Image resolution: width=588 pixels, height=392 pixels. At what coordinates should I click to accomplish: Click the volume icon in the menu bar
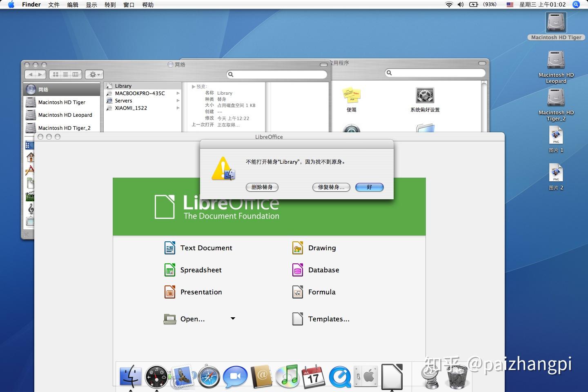coord(461,4)
